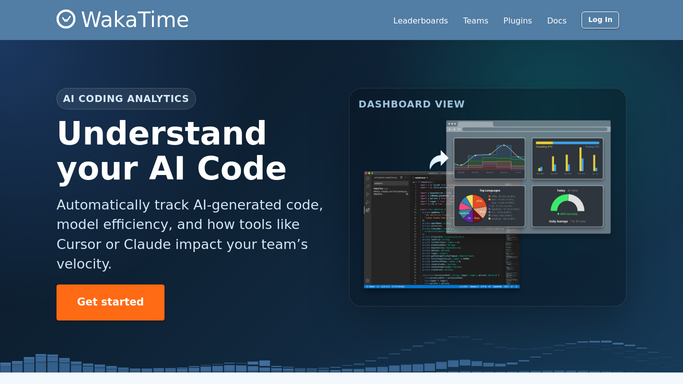The width and height of the screenshot is (683, 384).
Task: Click the Log In button
Action: click(600, 20)
